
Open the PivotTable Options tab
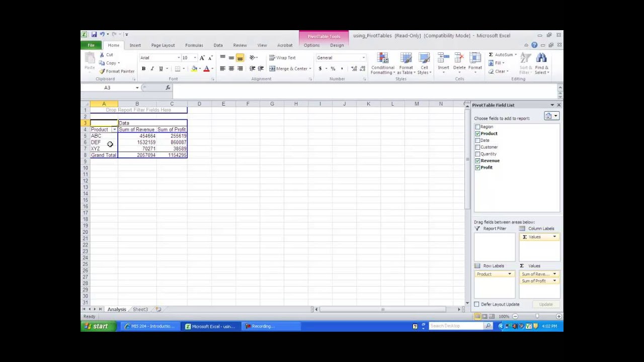[311, 45]
